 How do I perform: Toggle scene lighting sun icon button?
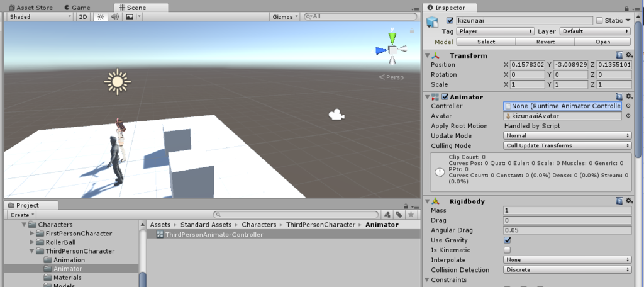pos(100,17)
